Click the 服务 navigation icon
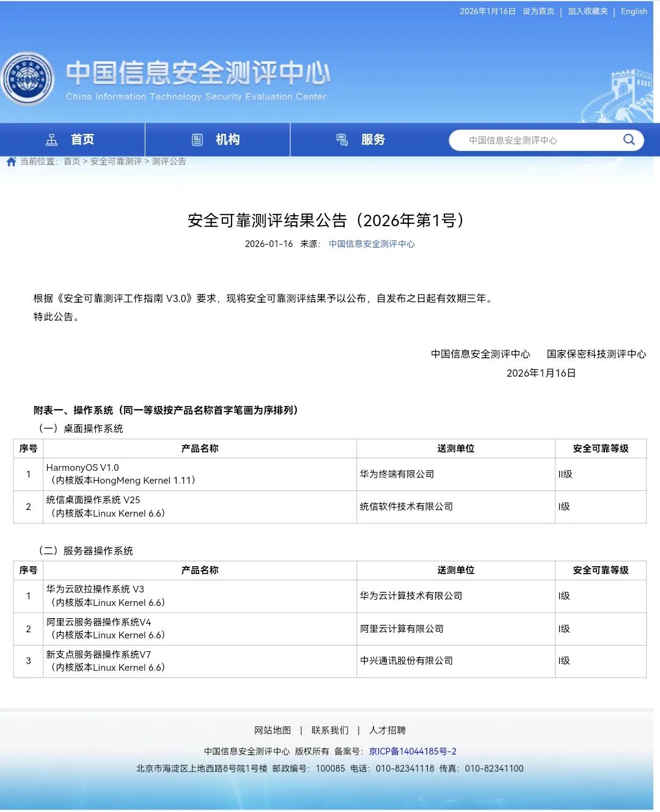 [x=342, y=140]
